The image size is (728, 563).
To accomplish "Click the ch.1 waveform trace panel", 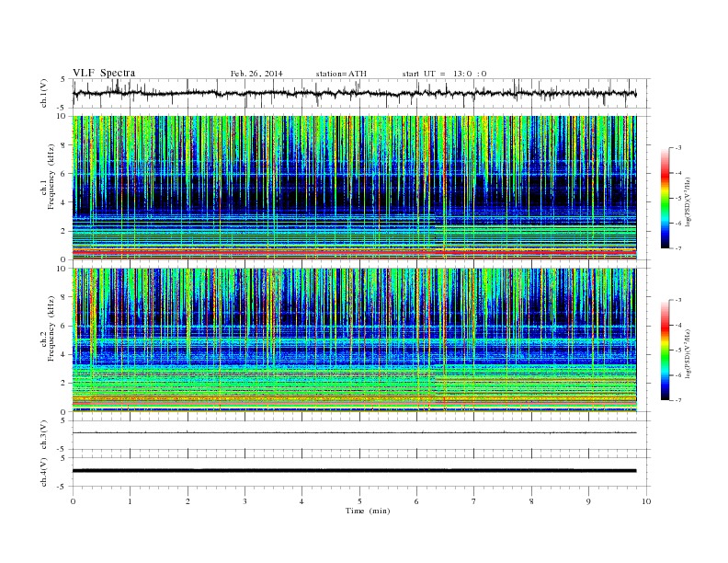I will point(361,93).
